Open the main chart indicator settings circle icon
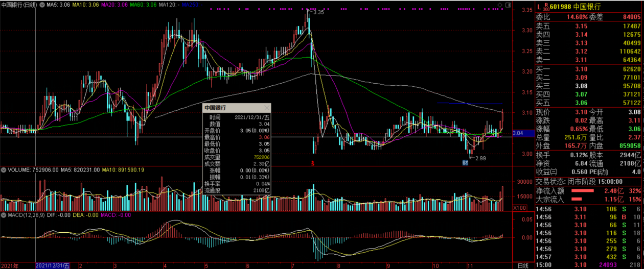 point(42,5)
